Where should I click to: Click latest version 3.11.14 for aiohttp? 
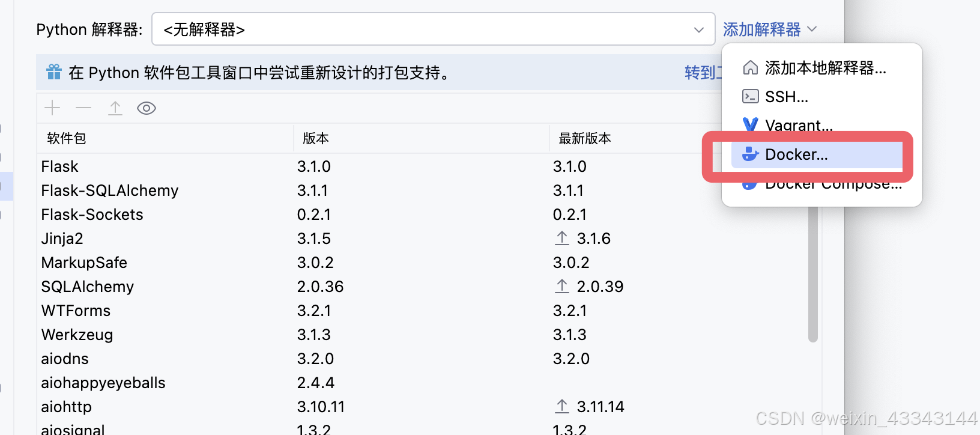pos(600,407)
